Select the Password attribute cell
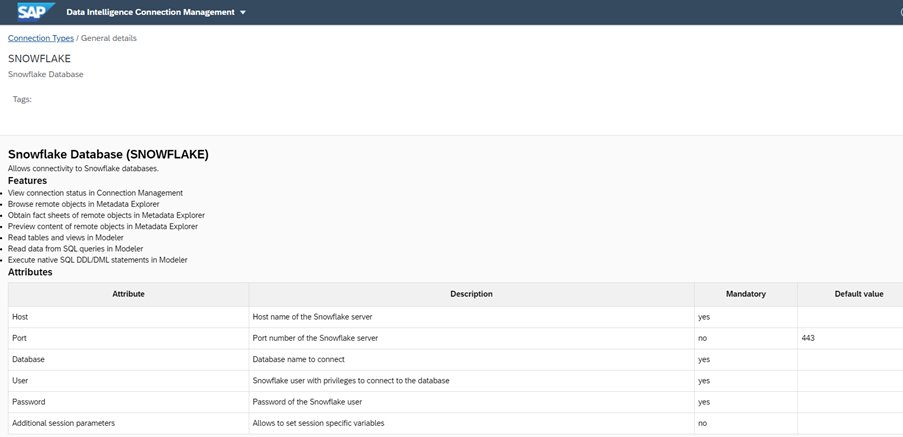 28,402
